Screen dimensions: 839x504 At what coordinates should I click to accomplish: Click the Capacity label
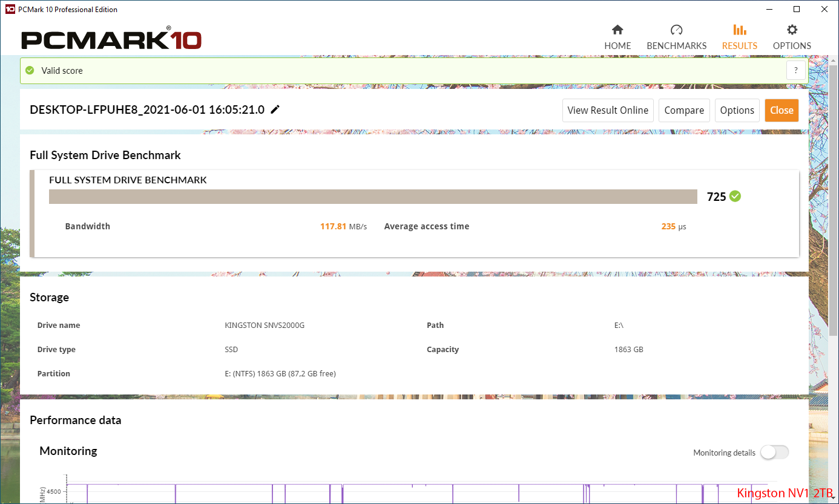443,350
